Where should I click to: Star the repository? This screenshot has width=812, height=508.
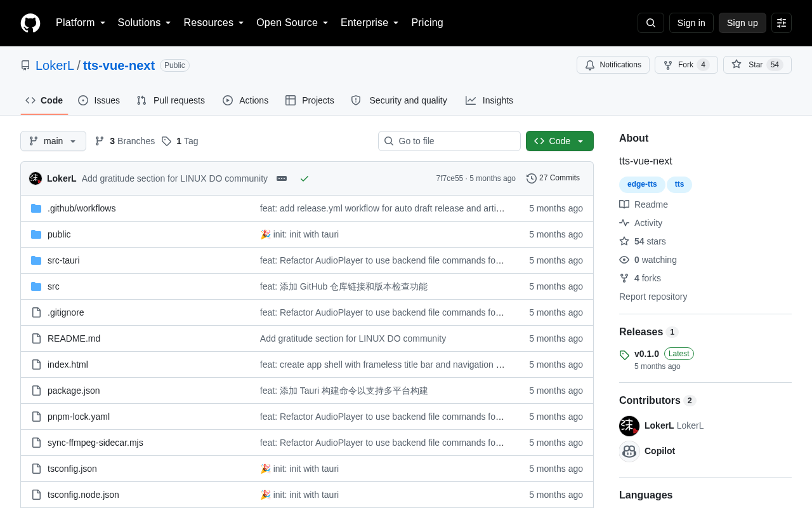pos(757,65)
